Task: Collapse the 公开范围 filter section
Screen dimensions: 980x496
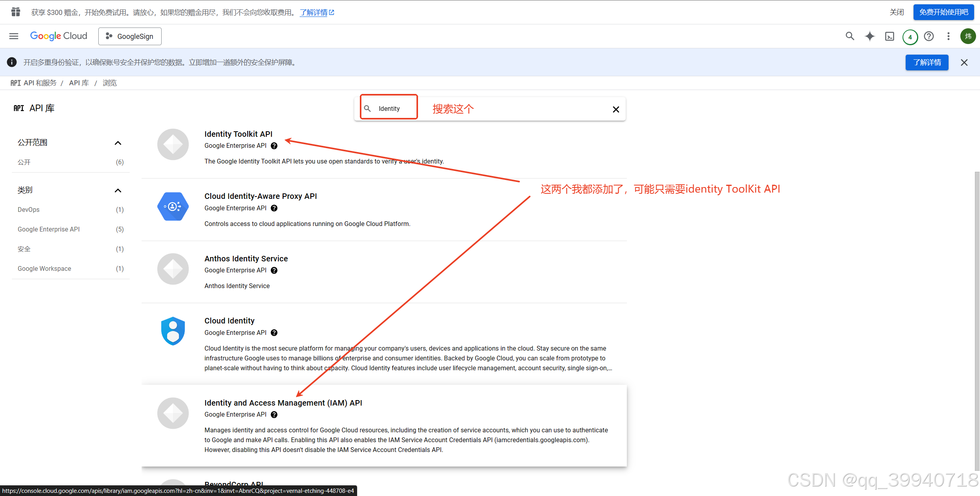Action: (x=118, y=143)
